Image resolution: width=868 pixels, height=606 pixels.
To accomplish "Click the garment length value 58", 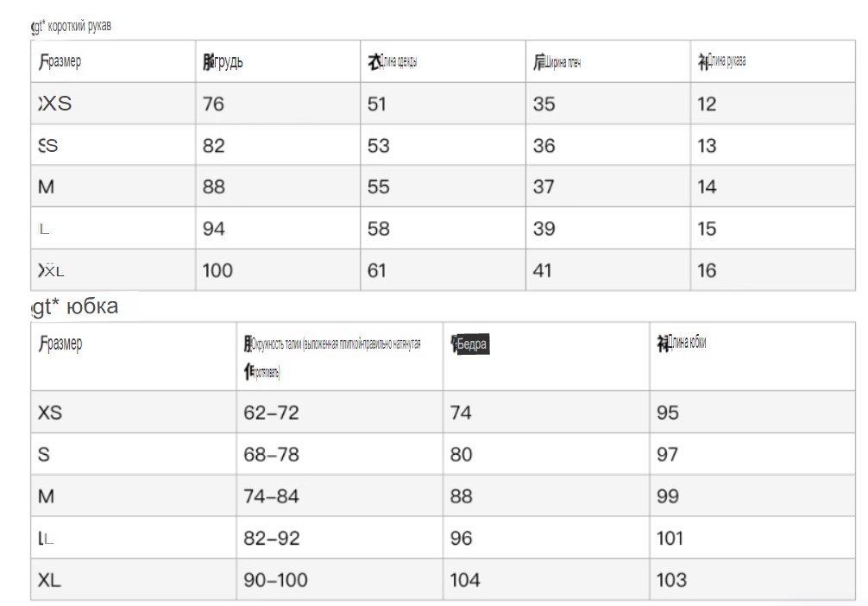I will [379, 229].
